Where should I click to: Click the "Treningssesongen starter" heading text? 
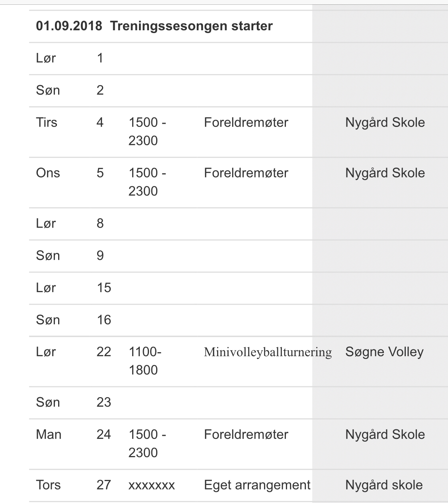[191, 26]
